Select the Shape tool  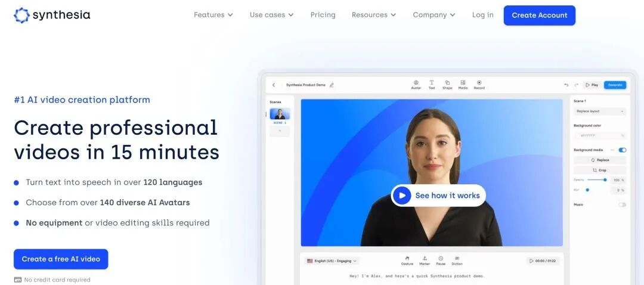click(x=447, y=85)
